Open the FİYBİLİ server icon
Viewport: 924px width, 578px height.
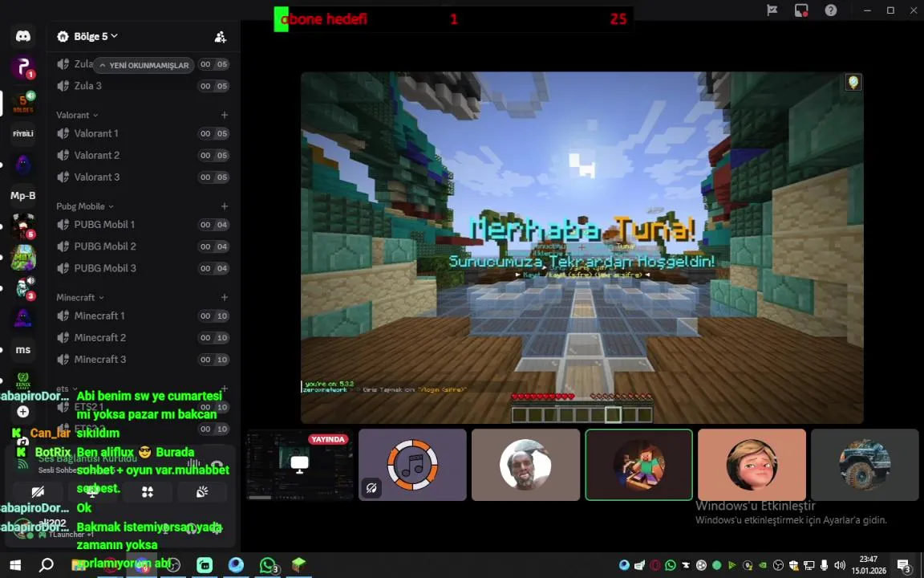23,134
